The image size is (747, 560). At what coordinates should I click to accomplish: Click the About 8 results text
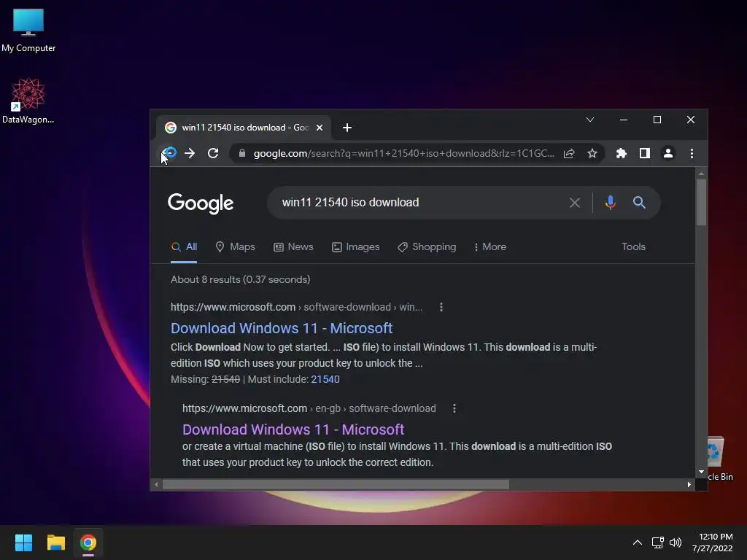[x=241, y=279]
